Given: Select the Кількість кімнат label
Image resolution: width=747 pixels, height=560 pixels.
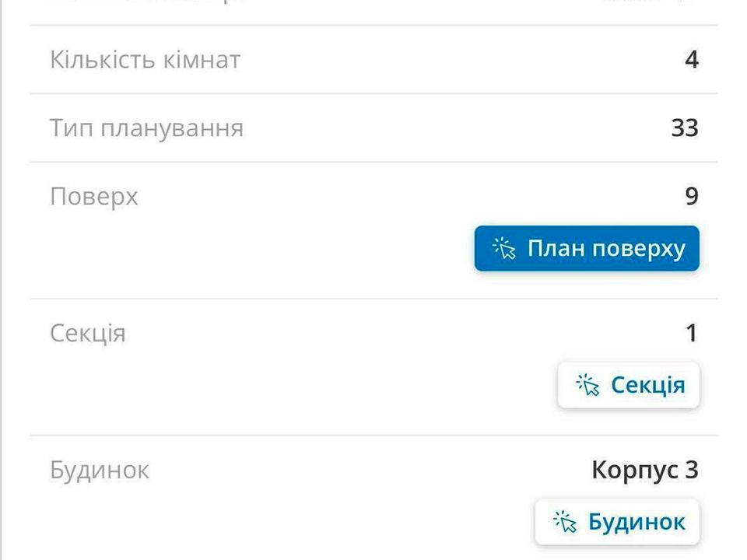Looking at the screenshot, I should pos(145,60).
